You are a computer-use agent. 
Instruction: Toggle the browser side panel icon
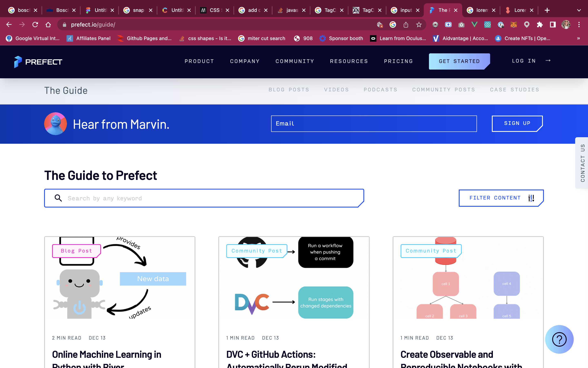click(553, 25)
